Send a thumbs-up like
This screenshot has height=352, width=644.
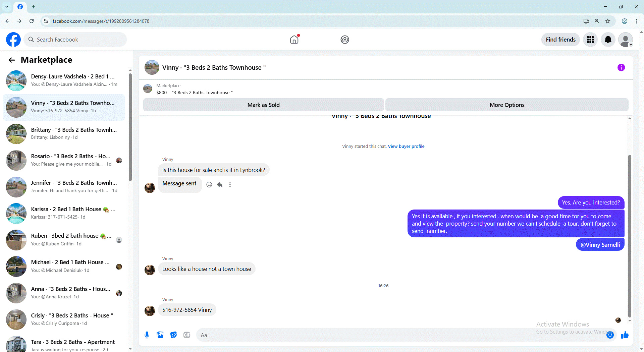(x=625, y=335)
